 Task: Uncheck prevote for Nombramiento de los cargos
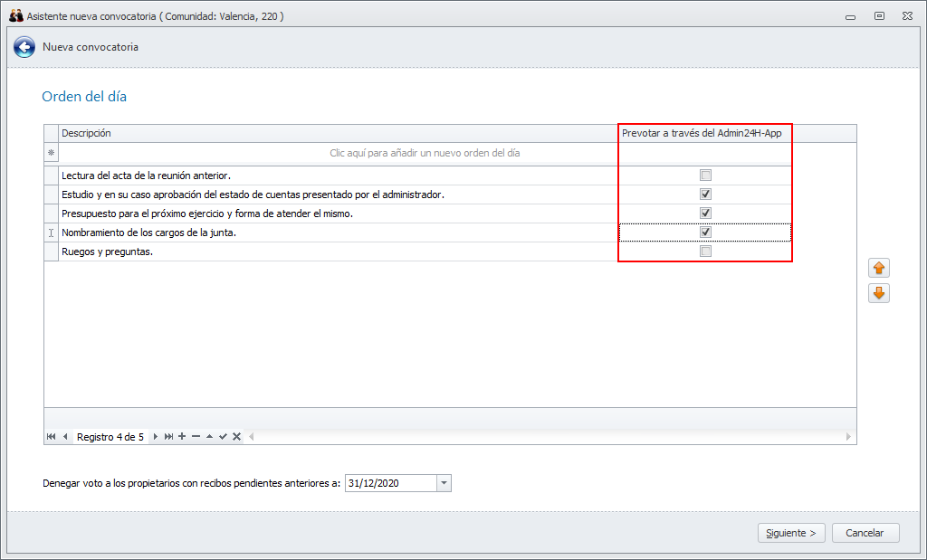(705, 233)
